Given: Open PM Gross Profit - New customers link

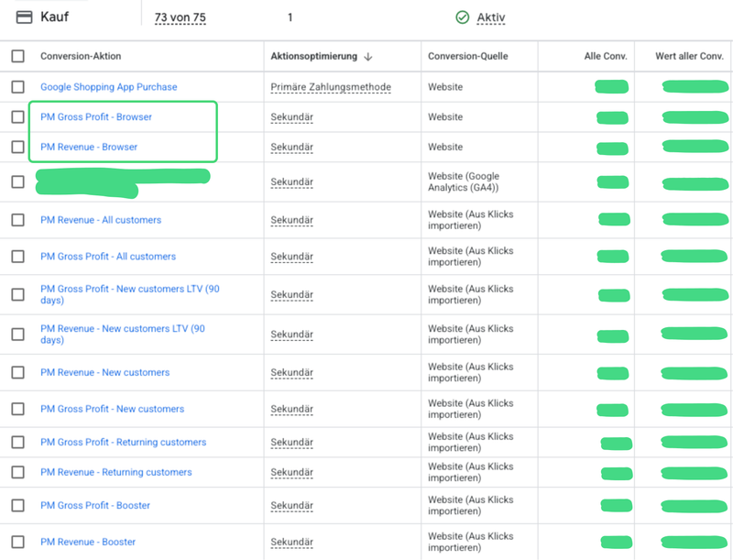Looking at the screenshot, I should click(112, 409).
